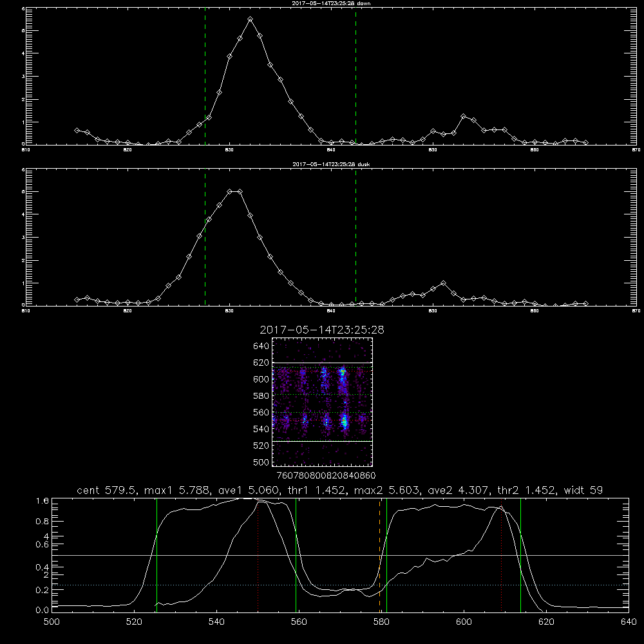Click the 560 y-axis label beside the spectral image
The image size is (644, 644).
tap(261, 412)
